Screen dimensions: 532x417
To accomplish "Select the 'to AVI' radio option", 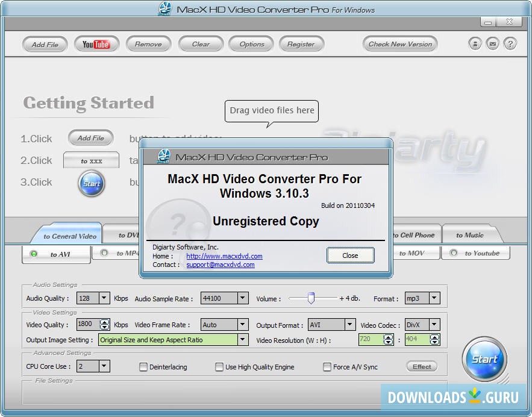I will 34,254.
